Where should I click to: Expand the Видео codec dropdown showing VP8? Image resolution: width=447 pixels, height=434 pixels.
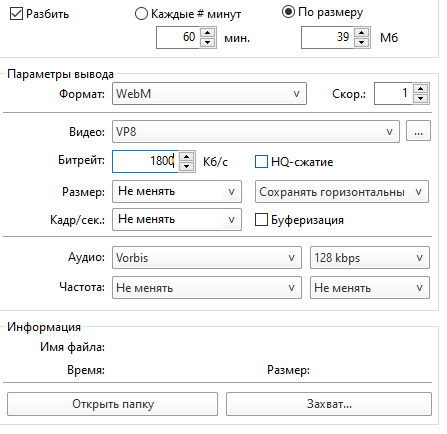pos(256,132)
